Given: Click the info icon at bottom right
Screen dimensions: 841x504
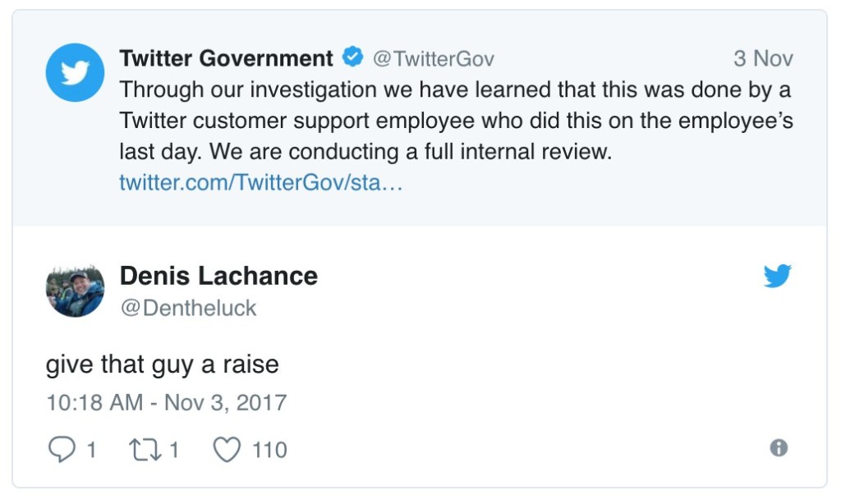Looking at the screenshot, I should (x=779, y=447).
